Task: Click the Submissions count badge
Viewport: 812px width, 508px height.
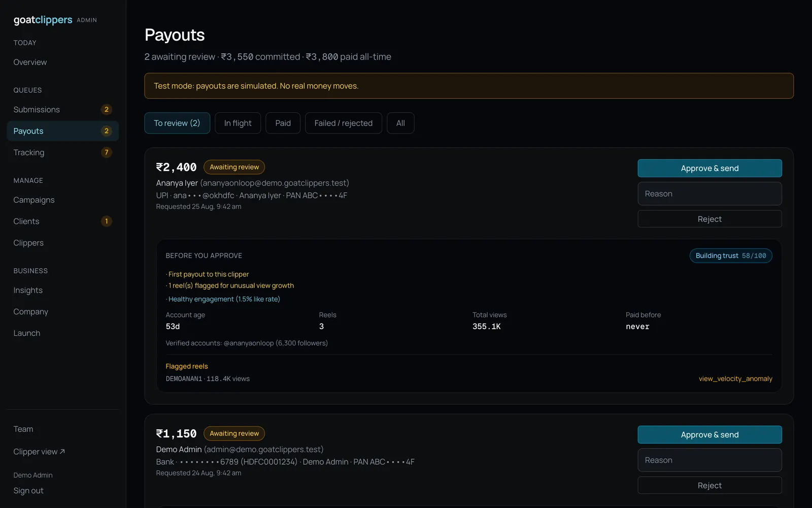Action: pos(107,109)
